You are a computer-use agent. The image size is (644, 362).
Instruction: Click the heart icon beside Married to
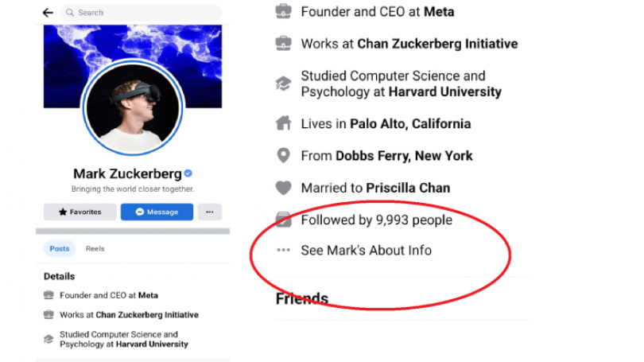(x=283, y=189)
